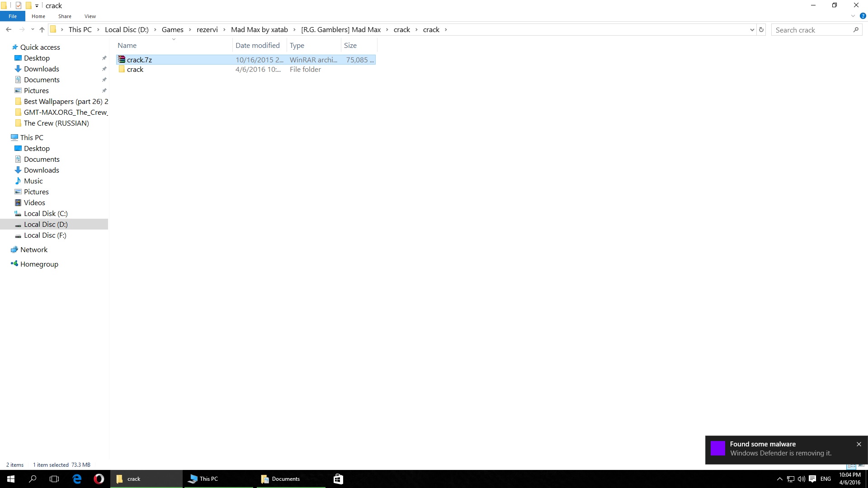Open the Opera browser from the taskbar
This screenshot has height=488, width=868.
click(x=99, y=479)
